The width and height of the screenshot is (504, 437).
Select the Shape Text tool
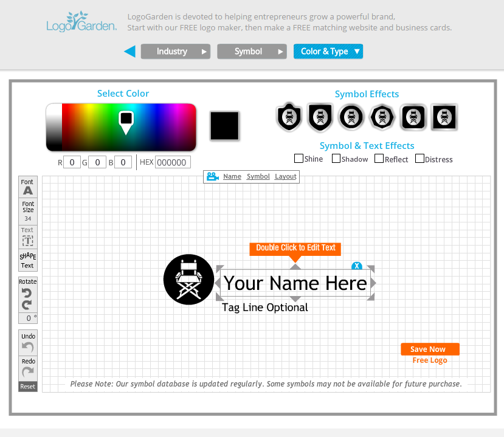[x=28, y=260]
